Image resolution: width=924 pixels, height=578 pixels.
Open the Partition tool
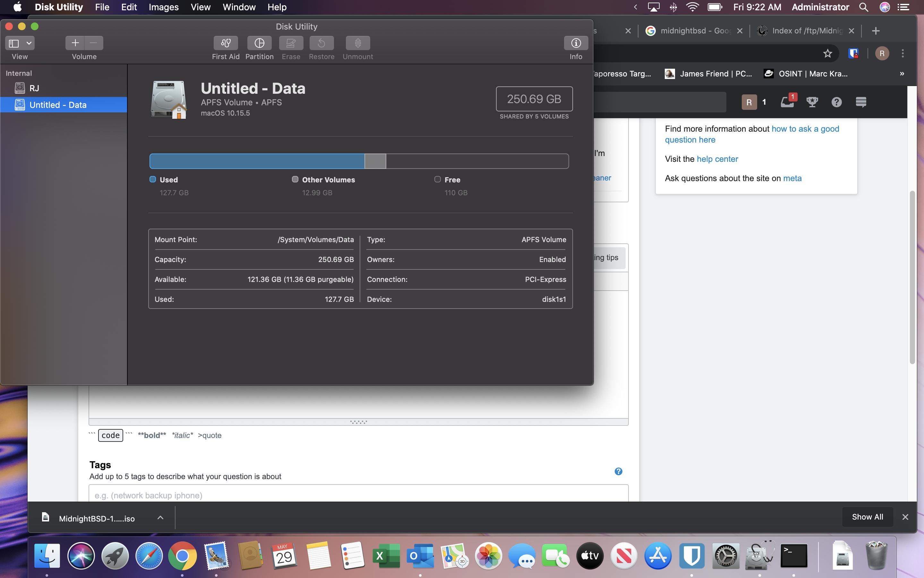click(259, 43)
